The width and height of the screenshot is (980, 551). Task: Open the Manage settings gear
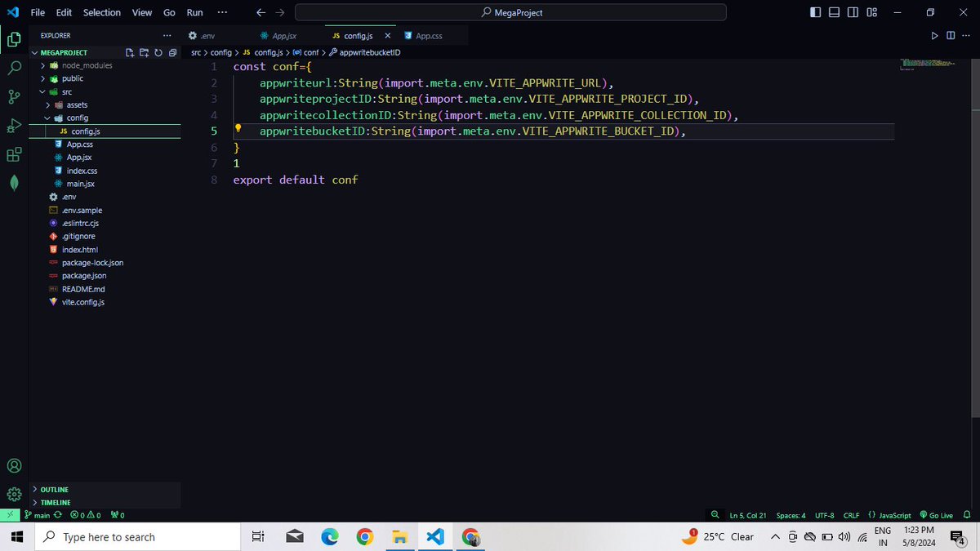[x=14, y=494]
